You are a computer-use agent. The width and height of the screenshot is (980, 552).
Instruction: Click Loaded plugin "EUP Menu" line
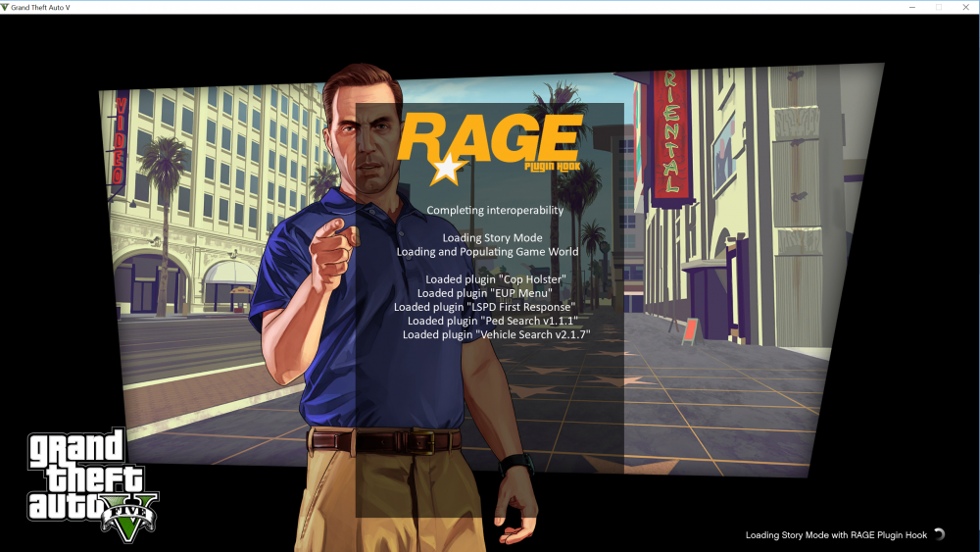pyautogui.click(x=485, y=293)
